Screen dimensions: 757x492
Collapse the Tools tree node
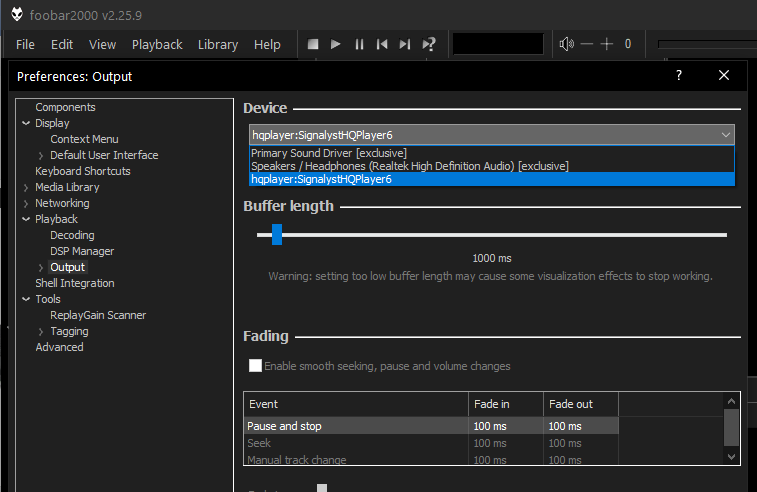[26, 299]
